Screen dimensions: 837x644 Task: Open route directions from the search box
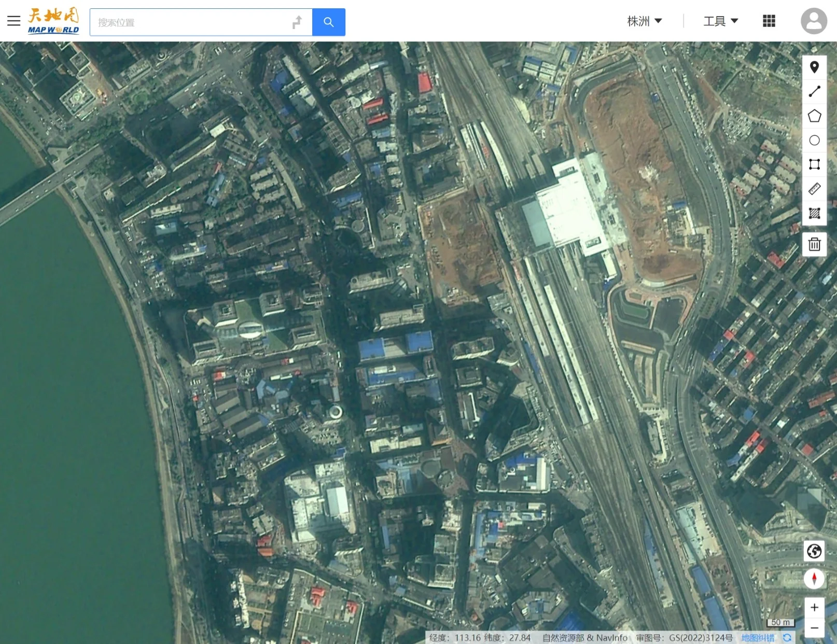(x=297, y=22)
